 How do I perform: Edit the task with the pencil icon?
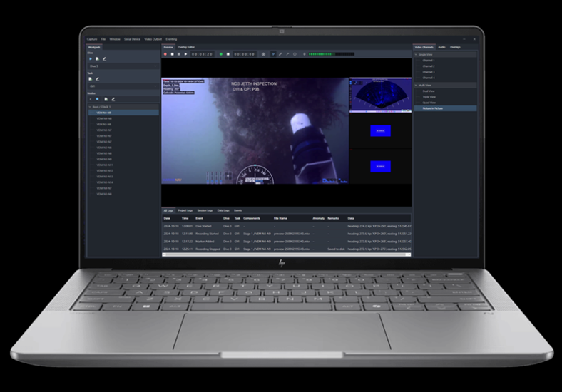pos(97,79)
